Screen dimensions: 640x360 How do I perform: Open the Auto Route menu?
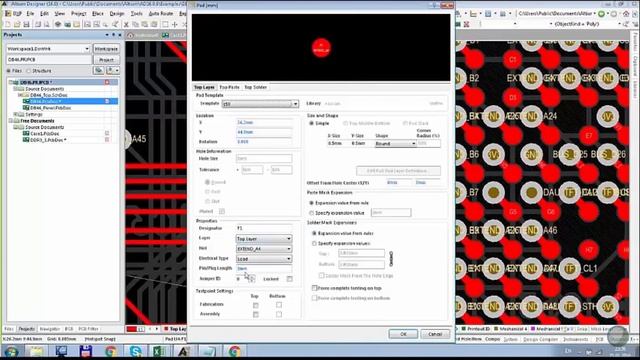click(161, 13)
